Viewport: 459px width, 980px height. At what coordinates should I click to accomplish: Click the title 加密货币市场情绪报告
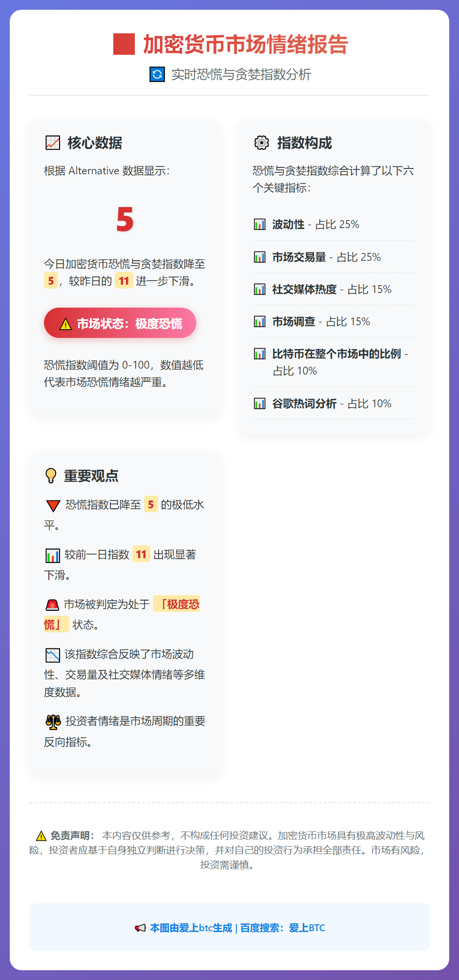click(x=245, y=44)
